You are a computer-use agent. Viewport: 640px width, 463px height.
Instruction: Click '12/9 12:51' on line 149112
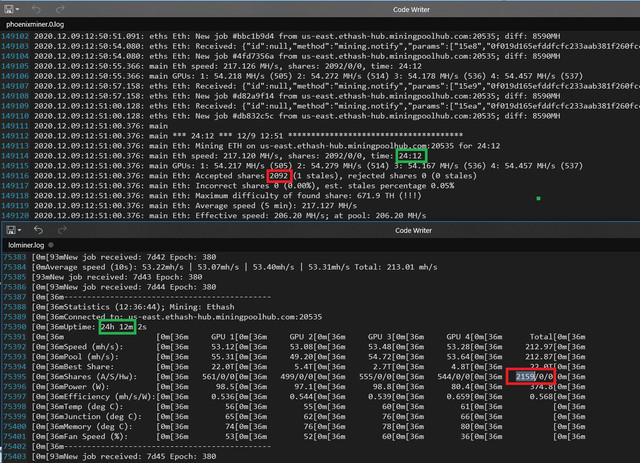[260, 136]
